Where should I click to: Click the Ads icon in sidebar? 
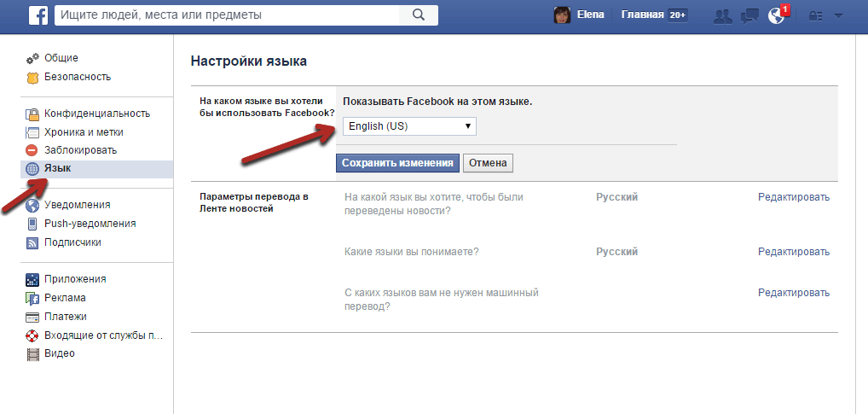[x=32, y=299]
